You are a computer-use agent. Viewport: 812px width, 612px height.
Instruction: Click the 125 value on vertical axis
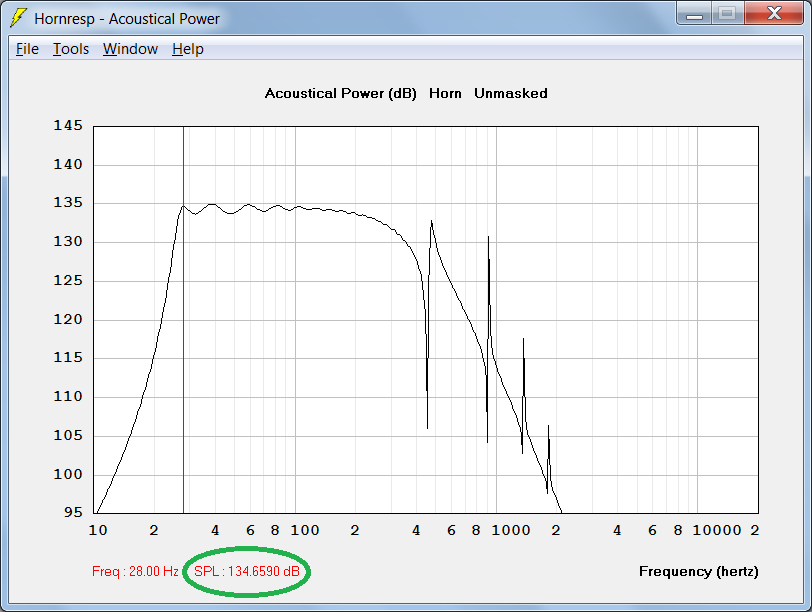(68, 281)
